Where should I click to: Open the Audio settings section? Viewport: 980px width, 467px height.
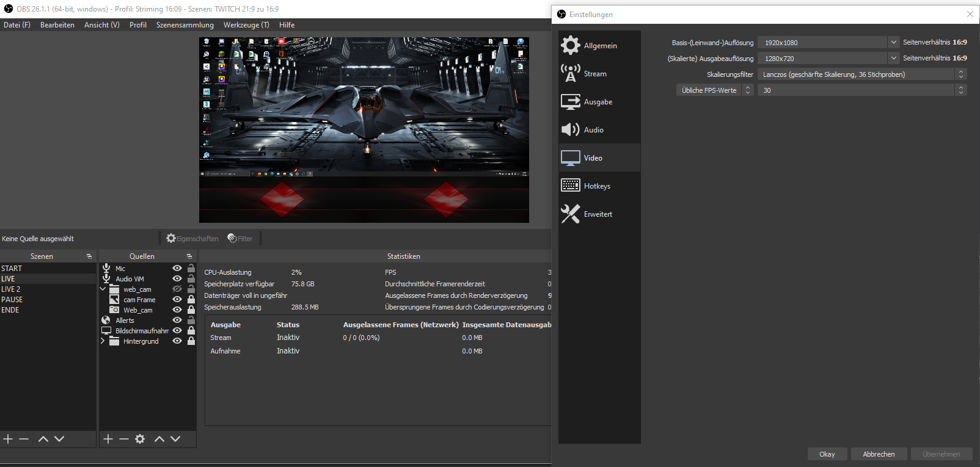coord(593,130)
